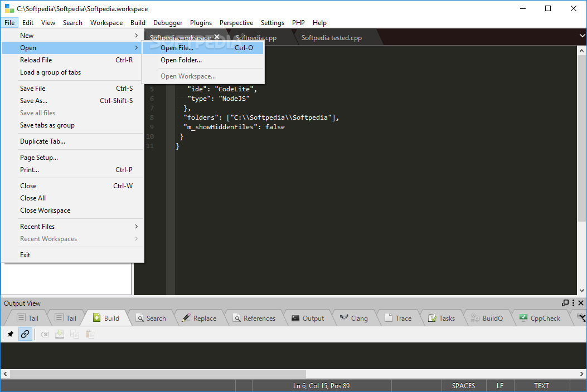Click the page icon on the Trace tab
Viewport: 587px width, 392px height.
coord(389,317)
